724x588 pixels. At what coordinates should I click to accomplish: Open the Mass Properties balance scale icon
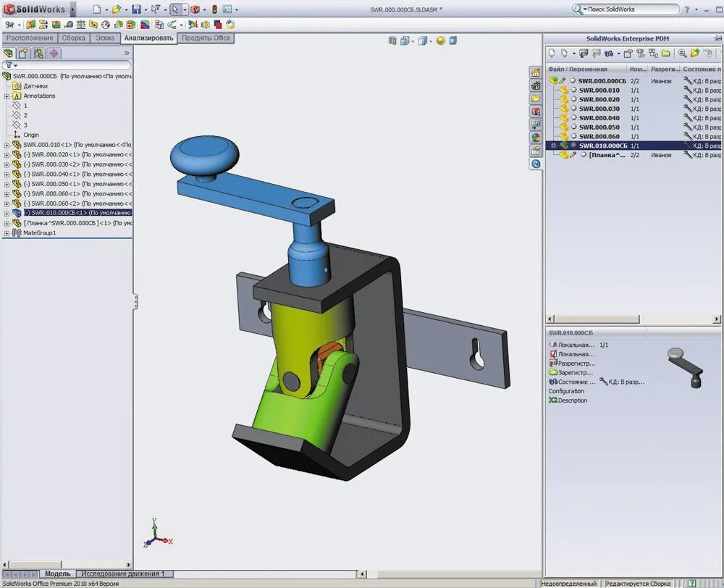(81, 25)
